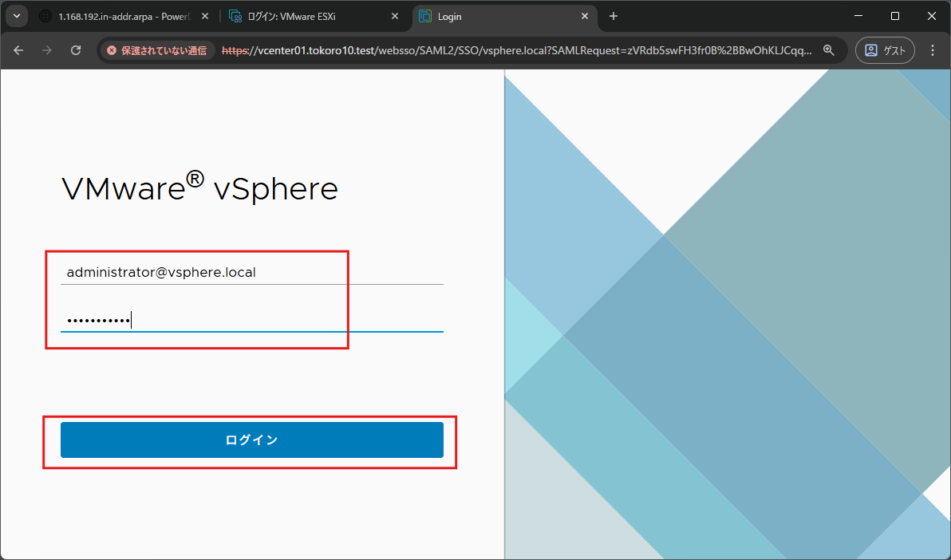Image resolution: width=951 pixels, height=560 pixels.
Task: Click into the masked password field
Action: (251, 320)
